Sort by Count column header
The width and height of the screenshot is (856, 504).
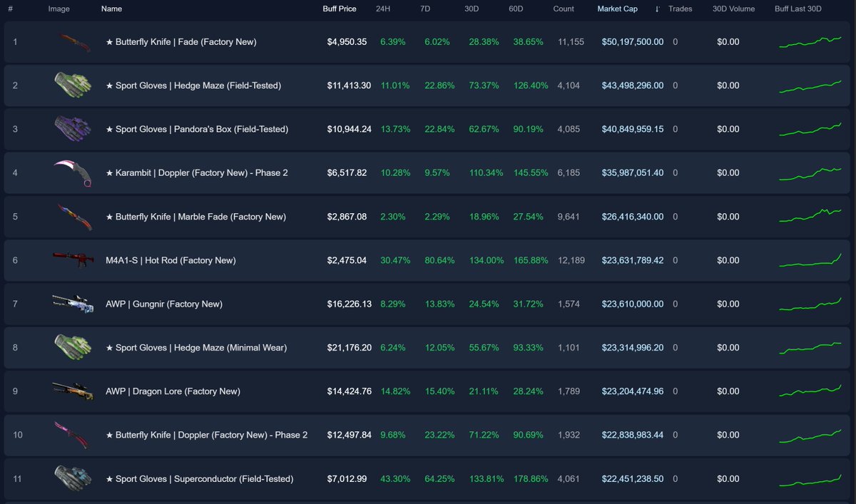564,9
